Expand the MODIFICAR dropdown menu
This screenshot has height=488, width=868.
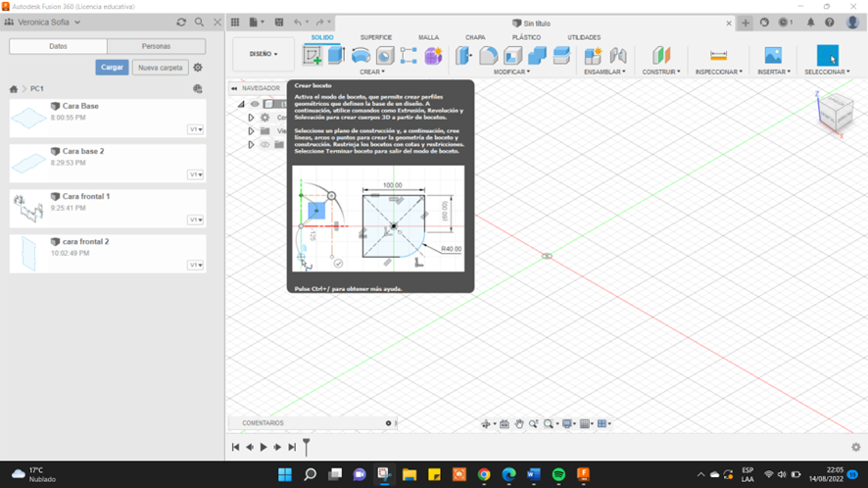[511, 72]
